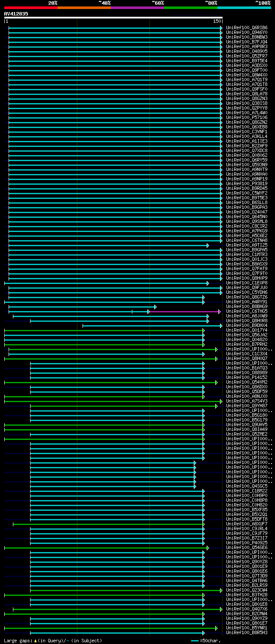Open hit UniRef100_A1IIE3
The height and width of the screenshot is (644, 275).
247,141
